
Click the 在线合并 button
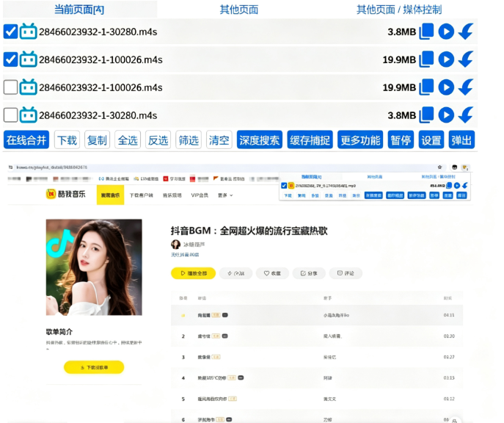(26, 140)
